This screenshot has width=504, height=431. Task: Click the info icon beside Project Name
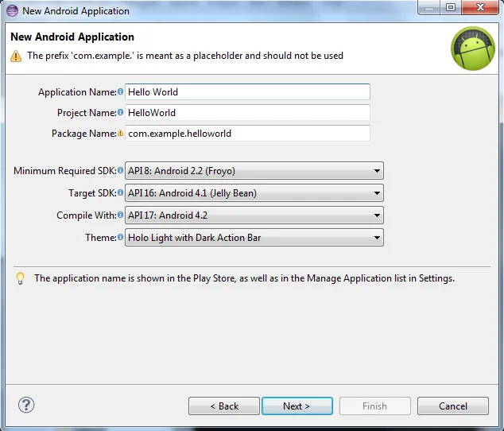[x=121, y=113]
